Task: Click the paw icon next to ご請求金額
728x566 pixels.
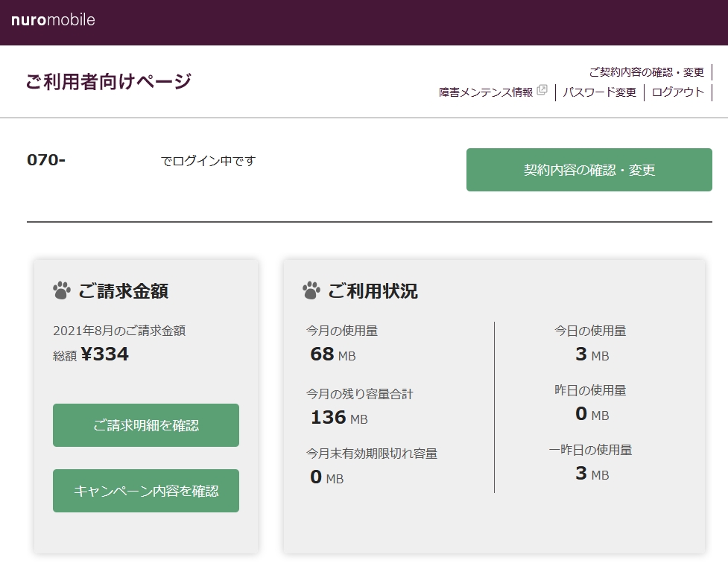Action: point(62,290)
